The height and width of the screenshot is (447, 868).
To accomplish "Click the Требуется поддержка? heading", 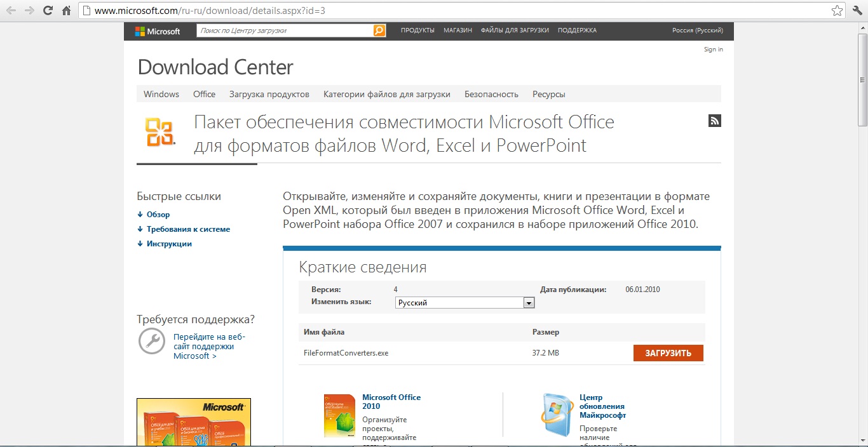I will [196, 319].
